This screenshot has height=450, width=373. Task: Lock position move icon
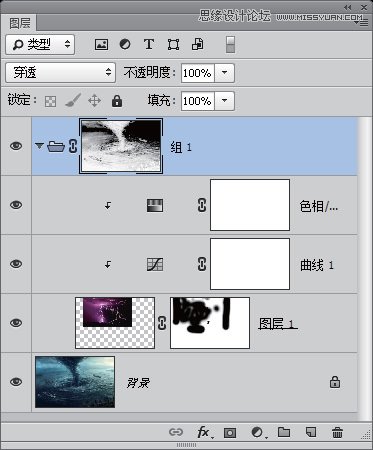(95, 101)
